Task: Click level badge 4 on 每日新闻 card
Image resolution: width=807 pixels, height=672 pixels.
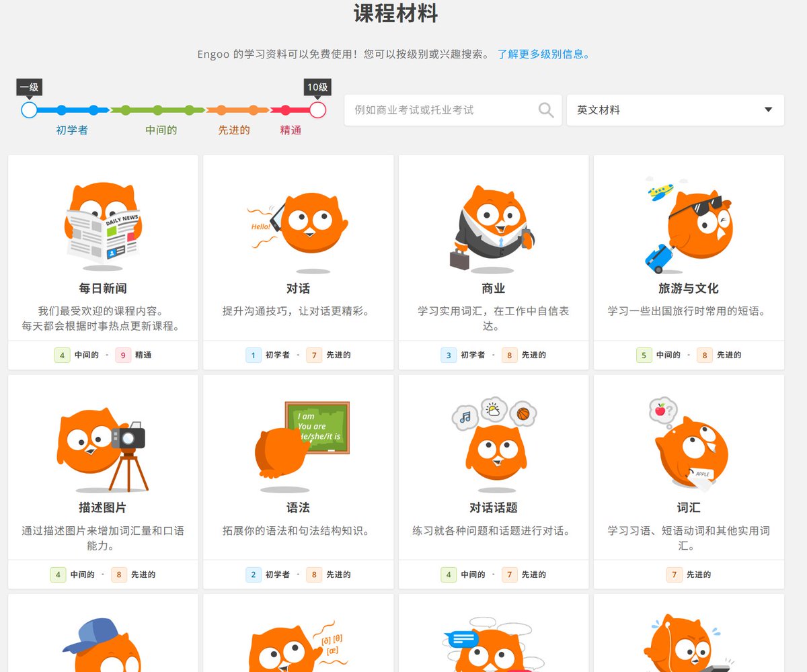Action: click(63, 355)
